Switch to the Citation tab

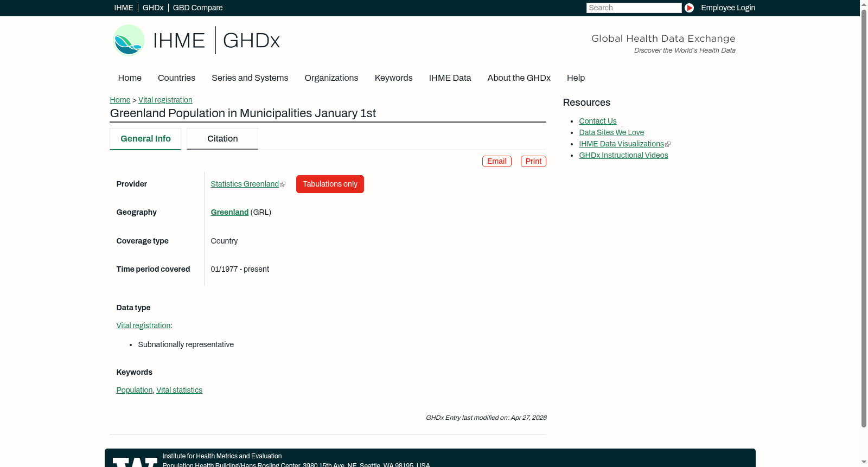[222, 139]
